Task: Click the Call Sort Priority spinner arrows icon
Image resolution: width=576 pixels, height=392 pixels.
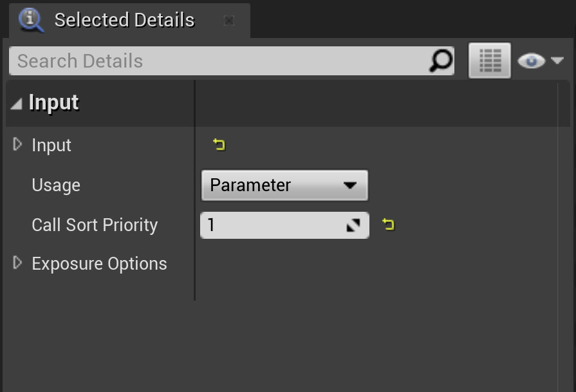Action: pyautogui.click(x=353, y=225)
